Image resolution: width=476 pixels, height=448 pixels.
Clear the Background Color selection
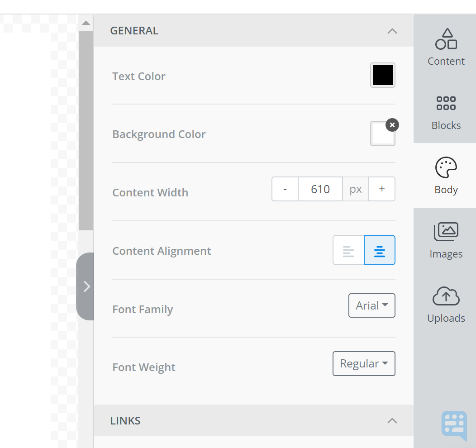pos(392,125)
